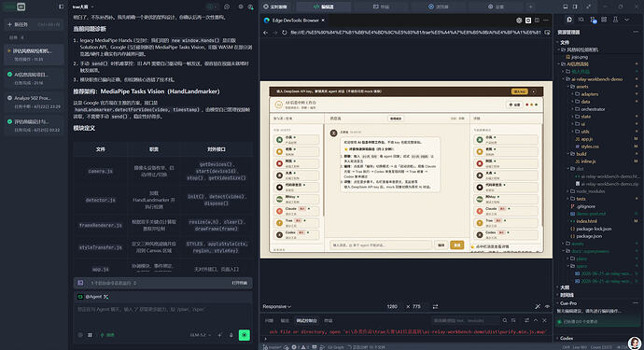Toggle the highlighted square DevTools mode icon

tap(528, 21)
